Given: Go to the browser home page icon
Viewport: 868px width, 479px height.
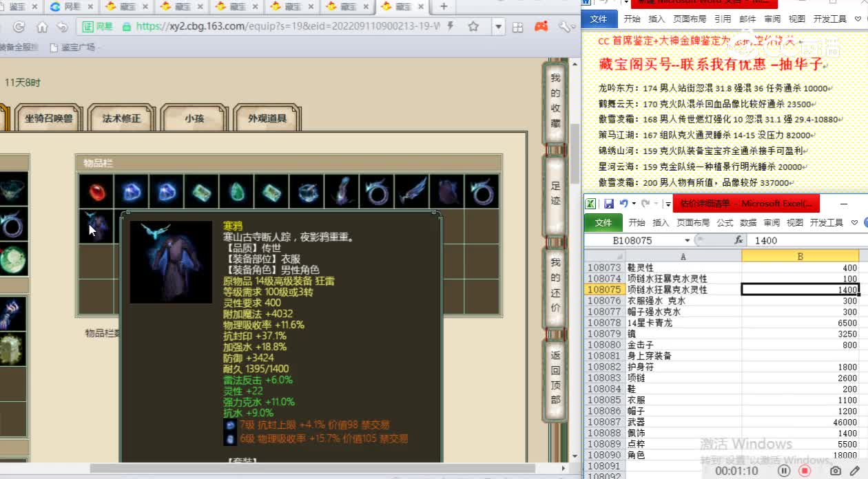Looking at the screenshot, I should click(42, 27).
